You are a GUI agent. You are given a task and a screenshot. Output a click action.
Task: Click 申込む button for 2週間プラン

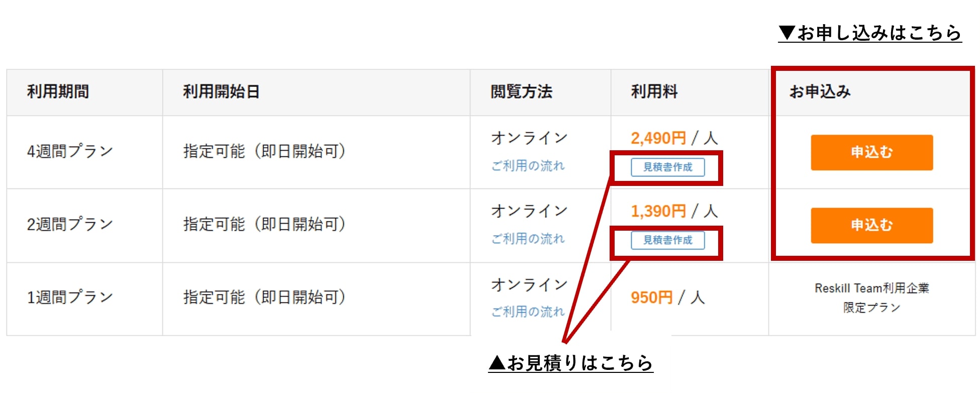click(871, 225)
